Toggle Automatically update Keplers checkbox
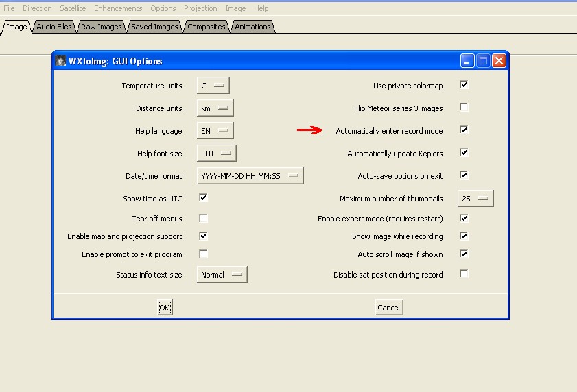This screenshot has height=392, width=577. coord(464,153)
